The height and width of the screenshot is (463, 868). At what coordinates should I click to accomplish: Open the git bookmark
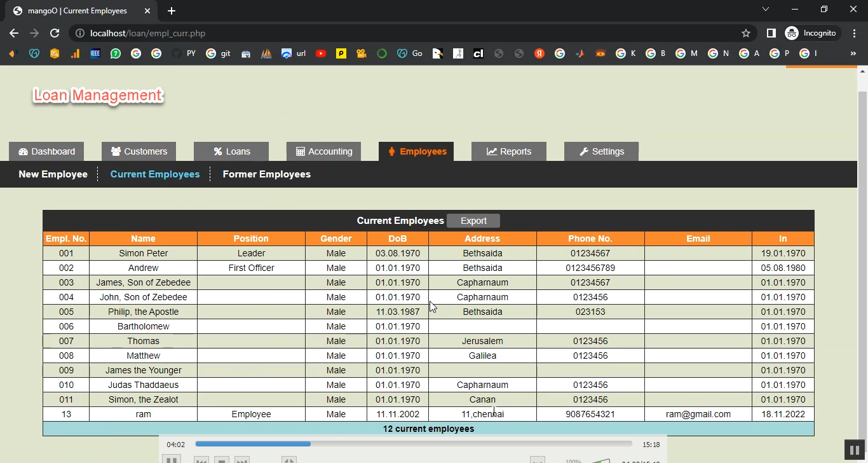[219, 53]
